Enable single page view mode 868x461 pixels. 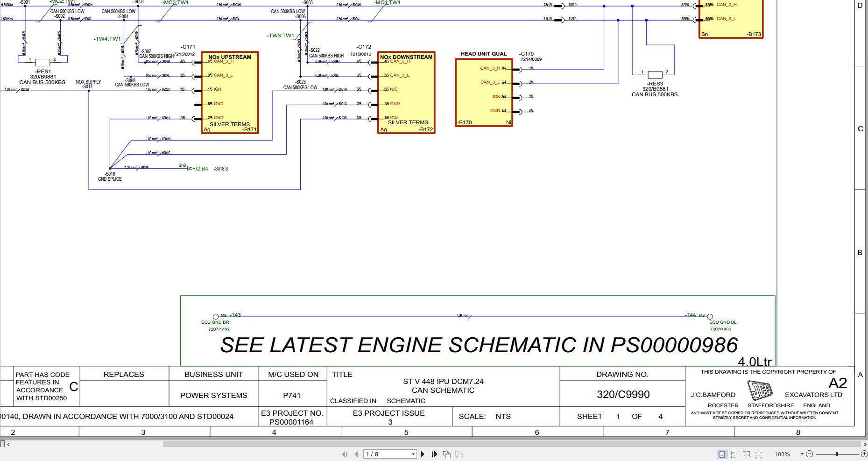722,454
